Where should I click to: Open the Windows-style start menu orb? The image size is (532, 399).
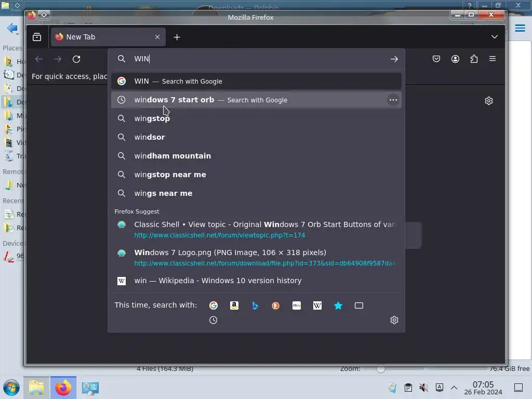click(11, 388)
